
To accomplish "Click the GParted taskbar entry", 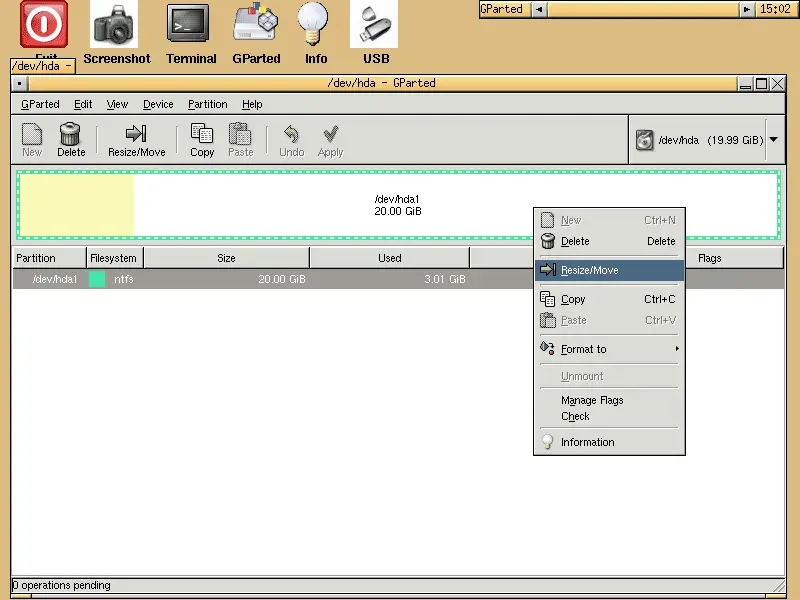I will coord(504,9).
